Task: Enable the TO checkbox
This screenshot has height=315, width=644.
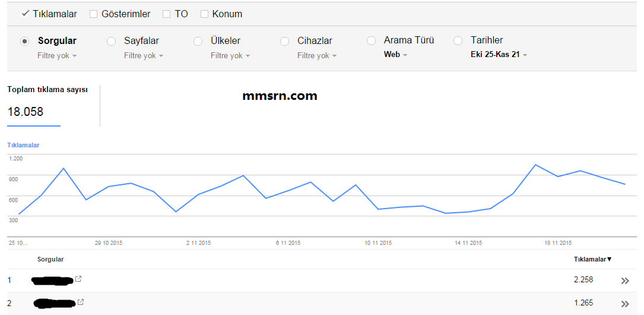Action: point(166,14)
